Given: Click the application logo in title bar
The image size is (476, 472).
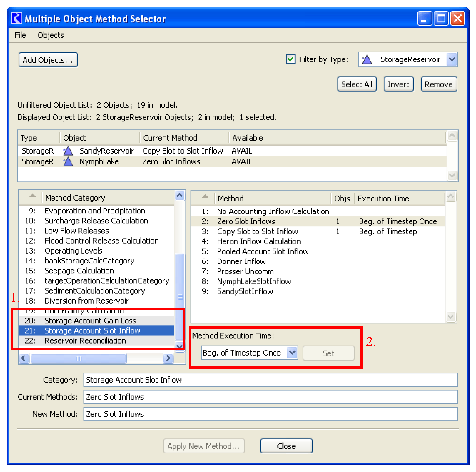Looking at the screenshot, I should (17, 19).
